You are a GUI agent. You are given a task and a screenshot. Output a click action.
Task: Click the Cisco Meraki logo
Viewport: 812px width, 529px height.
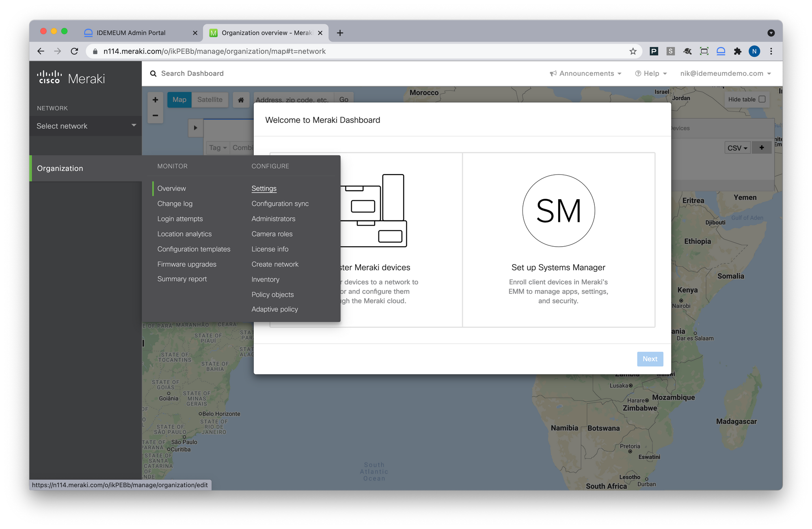(71, 77)
